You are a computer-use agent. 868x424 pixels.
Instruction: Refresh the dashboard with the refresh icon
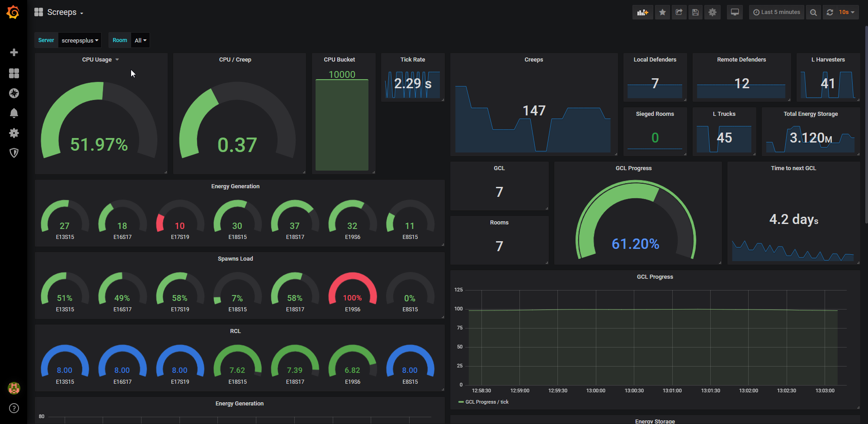(x=830, y=12)
